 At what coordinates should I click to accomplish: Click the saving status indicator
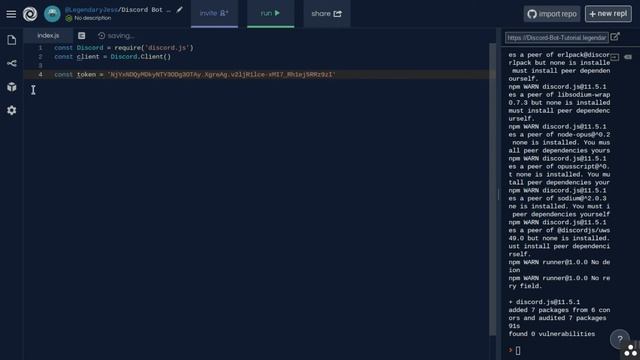point(116,36)
